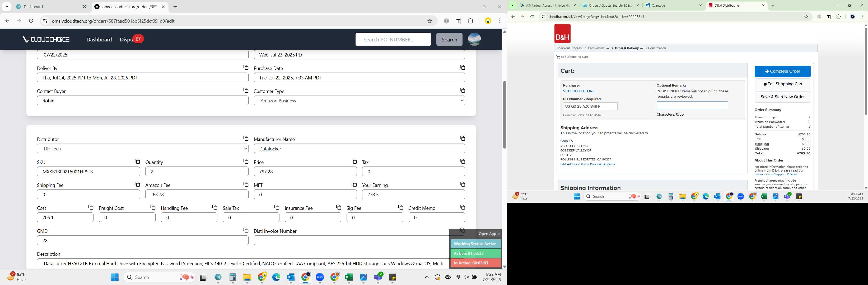Open Disputes menu with 67 badge

[x=131, y=39]
